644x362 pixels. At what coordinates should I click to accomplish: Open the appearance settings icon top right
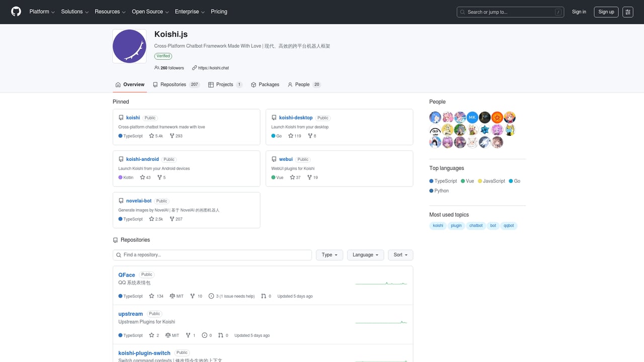pos(627,12)
